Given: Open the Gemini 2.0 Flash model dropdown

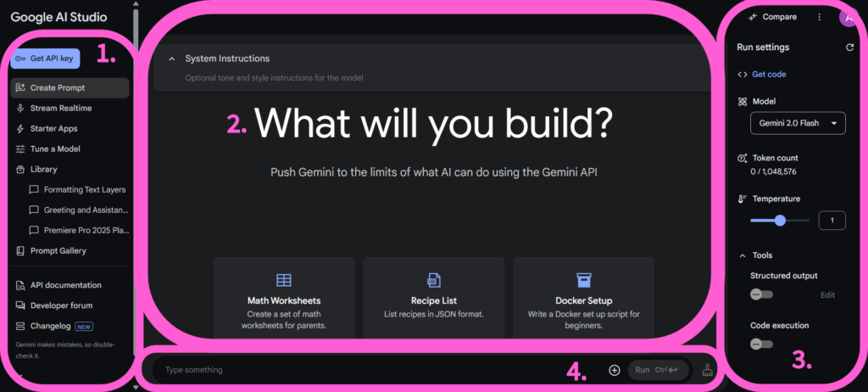Looking at the screenshot, I should (x=798, y=123).
